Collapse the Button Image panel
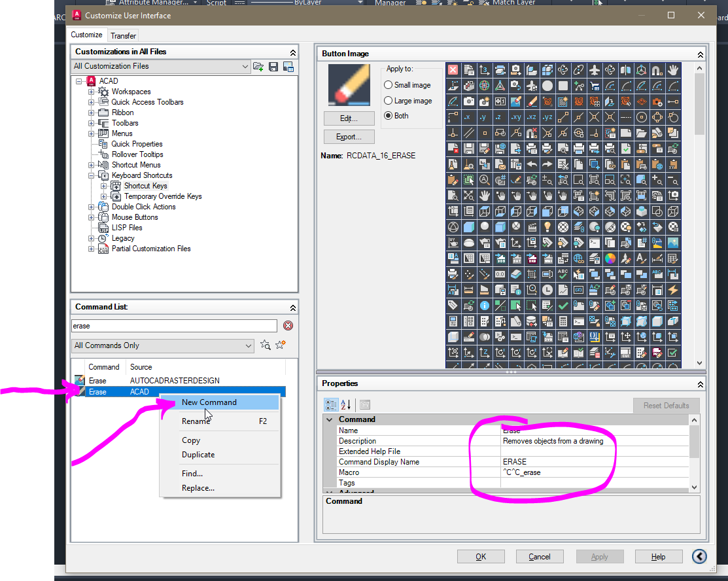This screenshot has width=728, height=581. tap(700, 54)
